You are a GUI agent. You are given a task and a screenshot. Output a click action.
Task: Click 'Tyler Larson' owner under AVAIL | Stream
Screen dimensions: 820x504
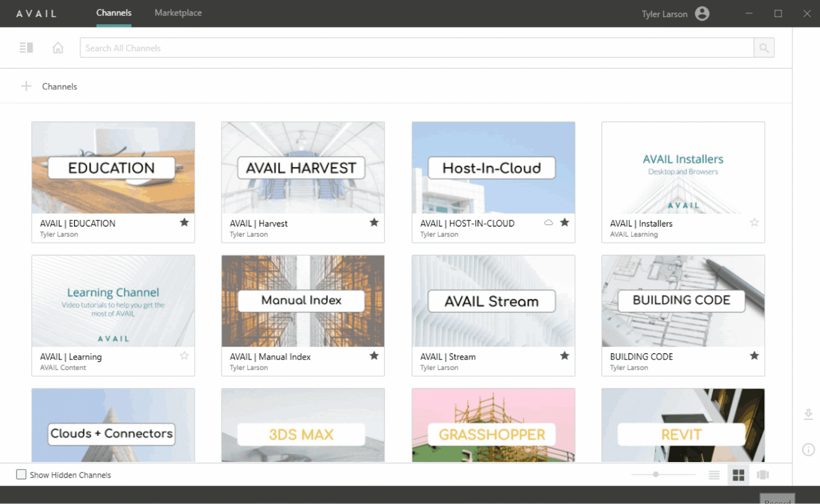[x=439, y=367]
